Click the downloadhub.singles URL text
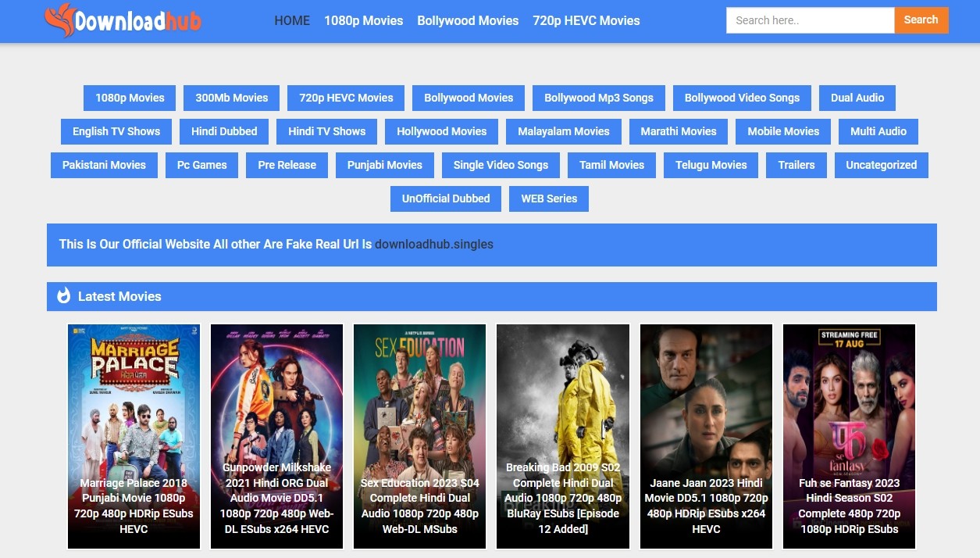The height and width of the screenshot is (558, 980). point(434,244)
